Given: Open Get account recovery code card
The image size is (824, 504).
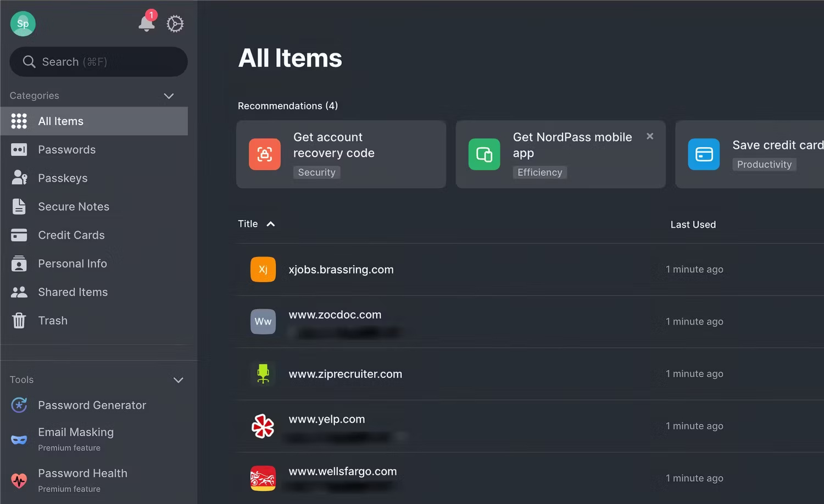Looking at the screenshot, I should point(341,154).
